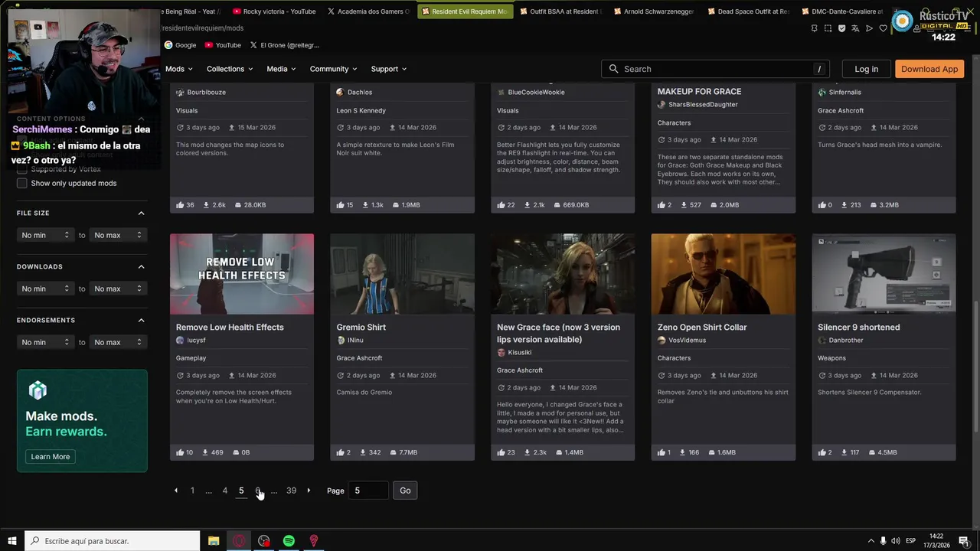Click the Opera browser taskbar icon
The image size is (980, 551).
[239, 541]
